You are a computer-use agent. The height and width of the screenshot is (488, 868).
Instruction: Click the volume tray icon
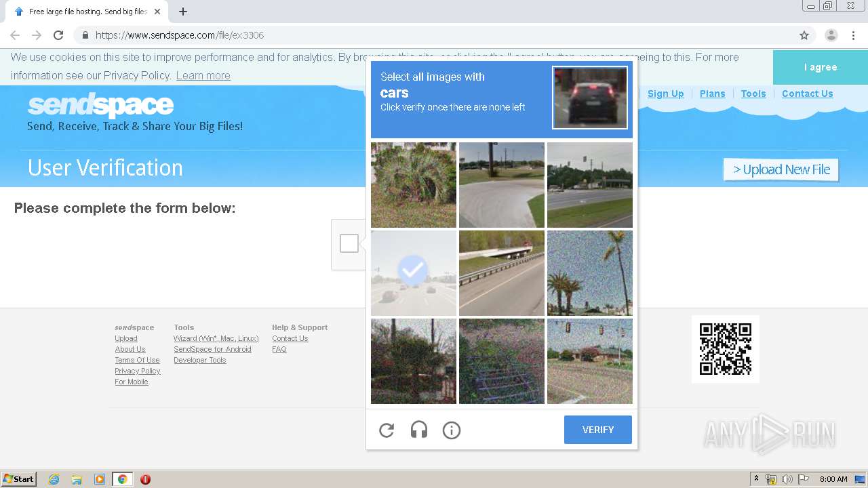pos(787,479)
